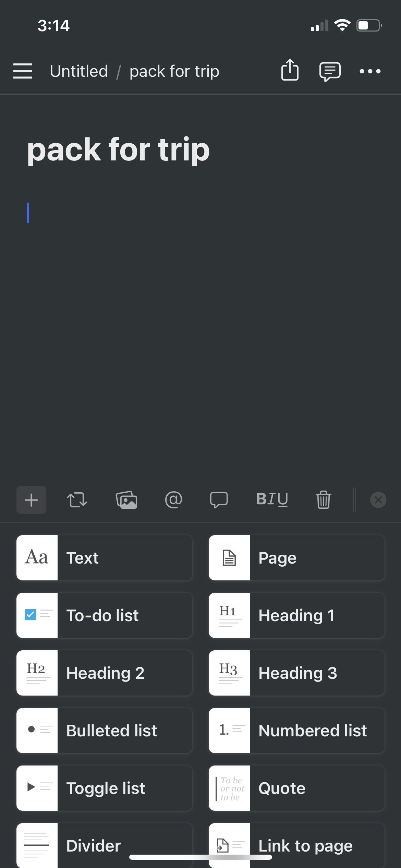Insert a Heading 1 block
The height and width of the screenshot is (868, 401).
(297, 615)
